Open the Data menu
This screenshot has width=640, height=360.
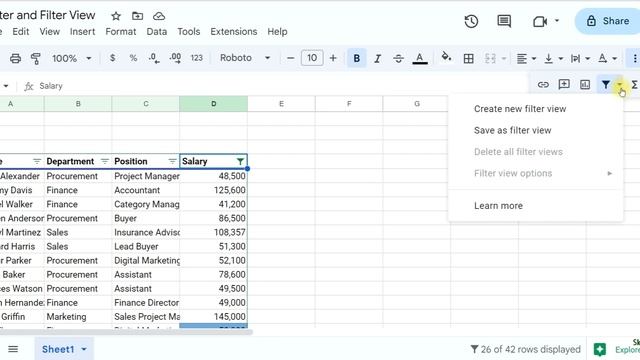157,32
